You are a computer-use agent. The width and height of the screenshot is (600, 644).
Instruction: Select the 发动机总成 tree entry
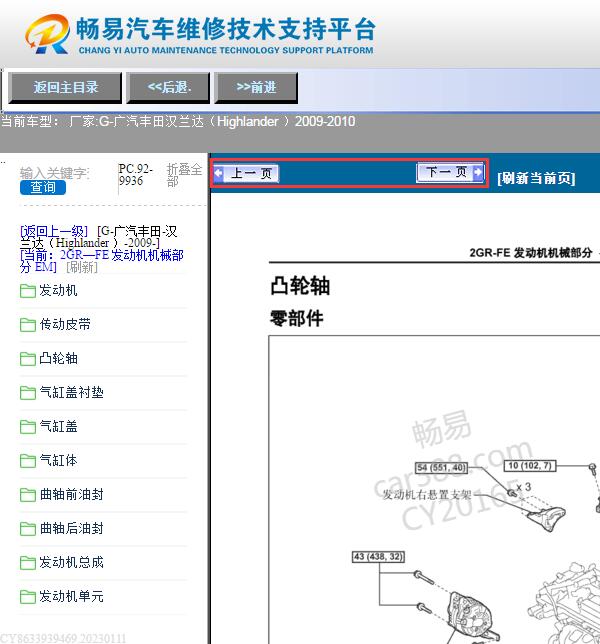point(71,562)
